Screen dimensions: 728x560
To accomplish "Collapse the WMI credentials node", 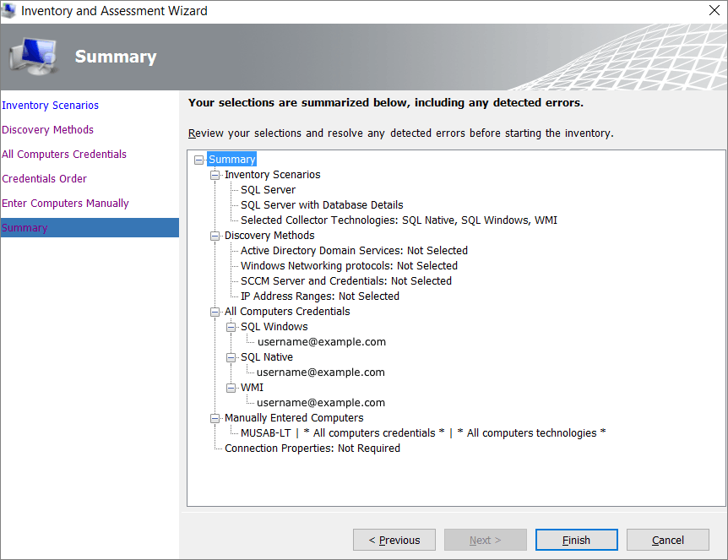I will [231, 389].
